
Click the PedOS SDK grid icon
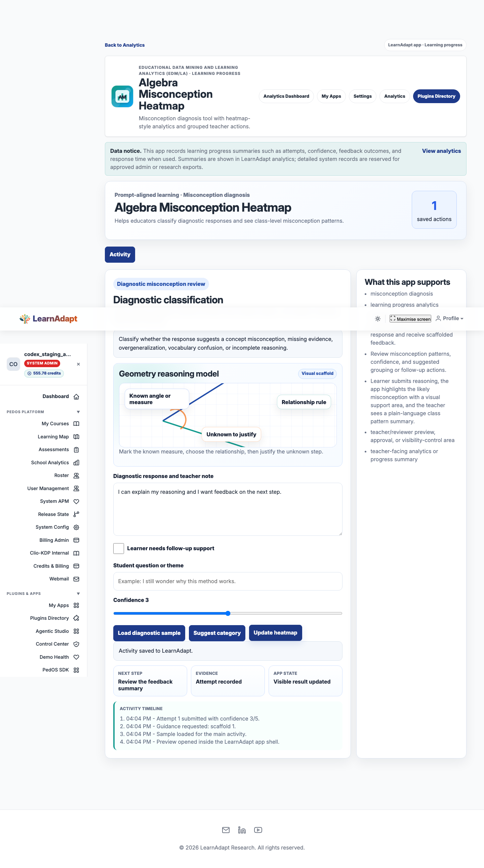[x=76, y=670]
